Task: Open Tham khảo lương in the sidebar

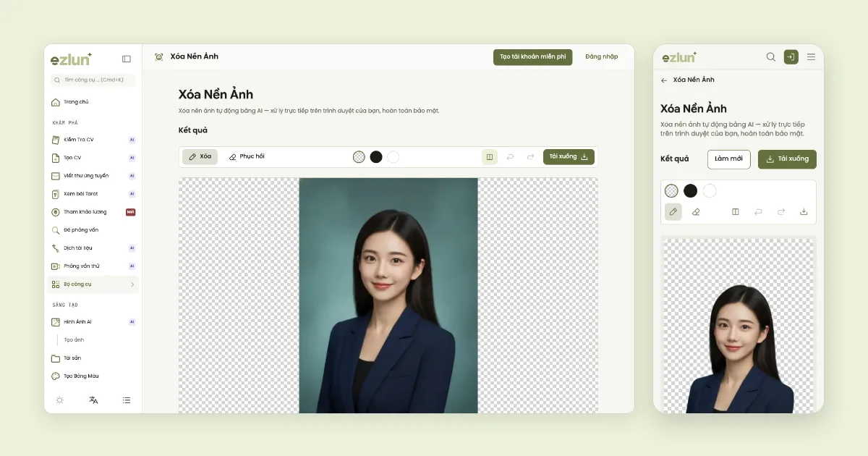Action: (x=93, y=212)
